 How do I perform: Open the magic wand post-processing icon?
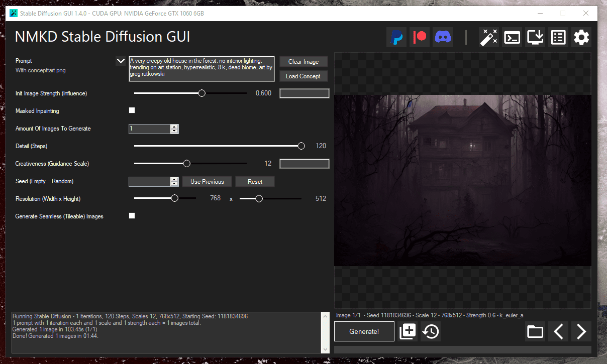(x=488, y=37)
